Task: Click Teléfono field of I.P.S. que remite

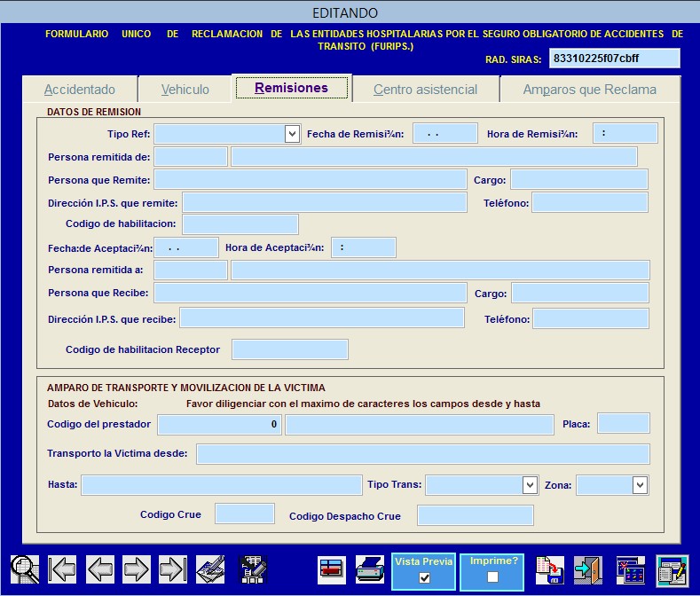Action: point(590,203)
